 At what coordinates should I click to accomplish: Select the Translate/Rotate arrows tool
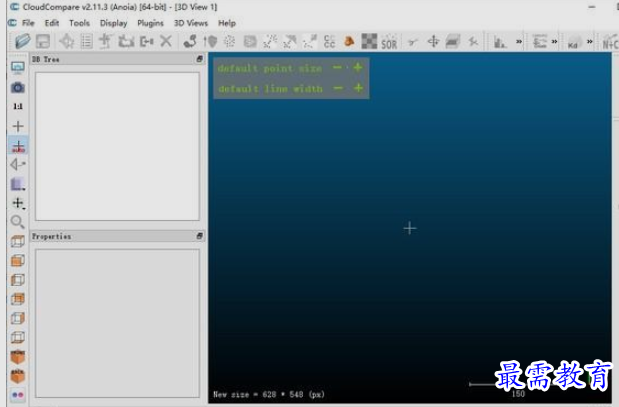point(433,41)
